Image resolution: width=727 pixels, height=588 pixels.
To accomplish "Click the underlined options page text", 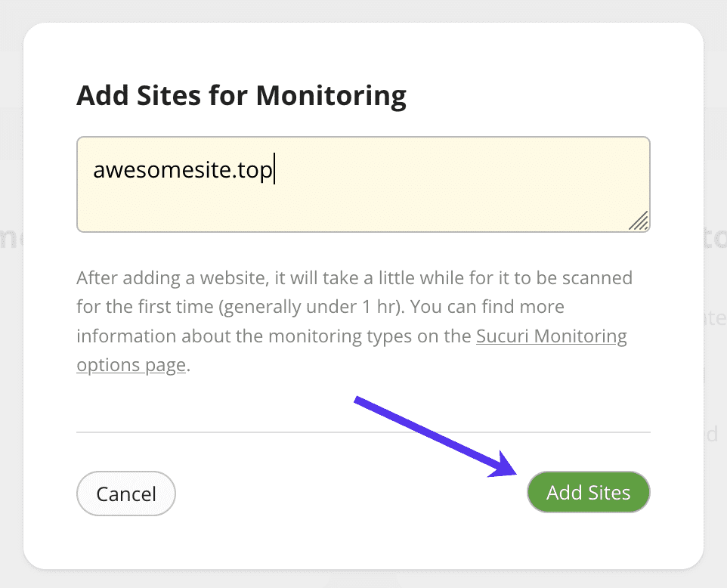I will (130, 364).
